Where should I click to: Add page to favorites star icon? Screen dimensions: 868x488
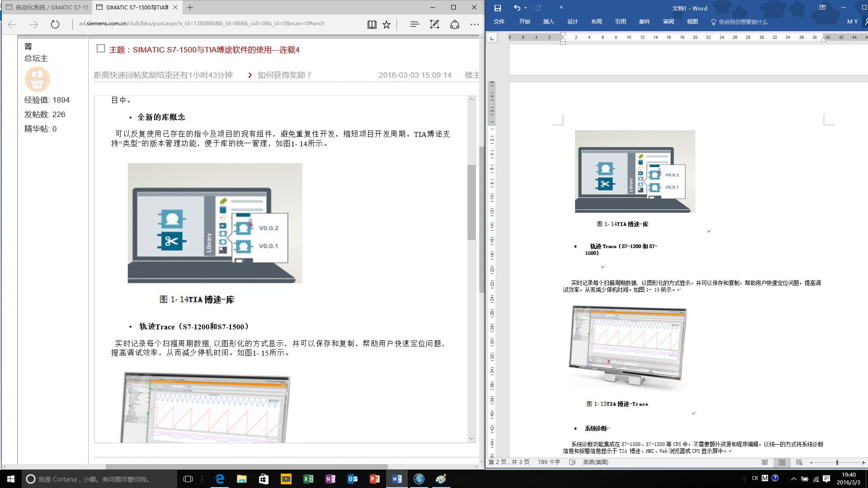[387, 24]
